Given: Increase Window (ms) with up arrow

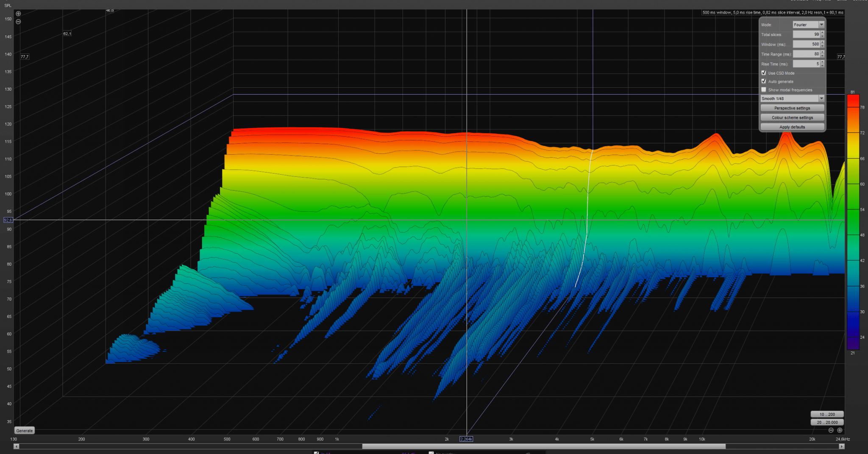Looking at the screenshot, I should (822, 42).
